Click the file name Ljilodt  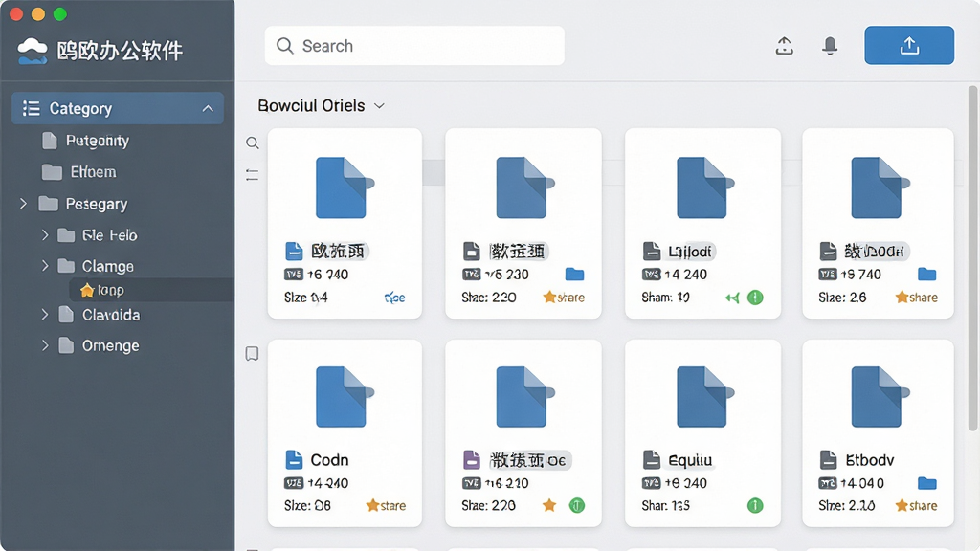[x=689, y=252]
